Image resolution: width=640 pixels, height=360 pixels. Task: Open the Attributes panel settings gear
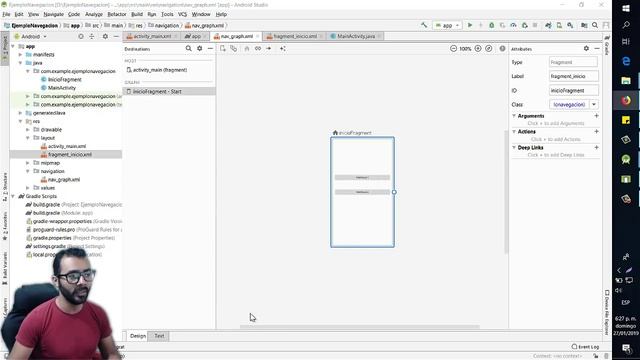pyautogui.click(x=586, y=49)
